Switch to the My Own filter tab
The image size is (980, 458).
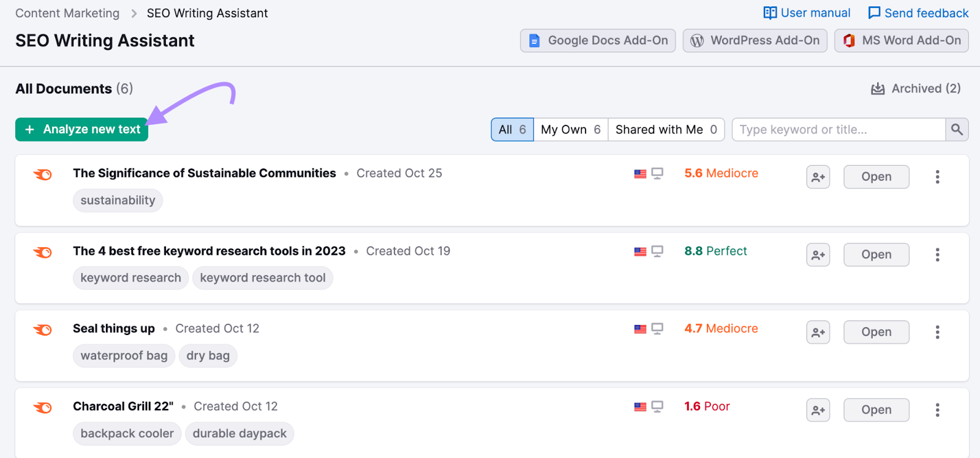click(x=570, y=130)
